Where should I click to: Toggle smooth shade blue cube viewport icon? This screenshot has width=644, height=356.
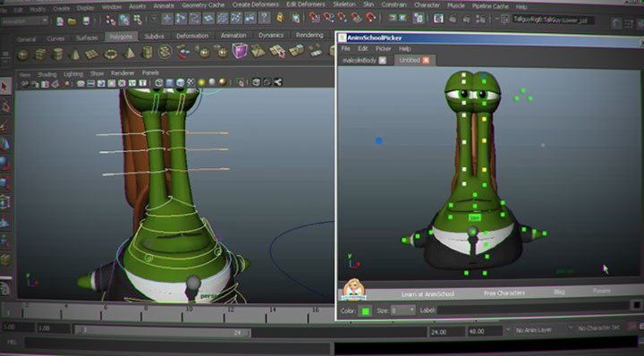[170, 83]
